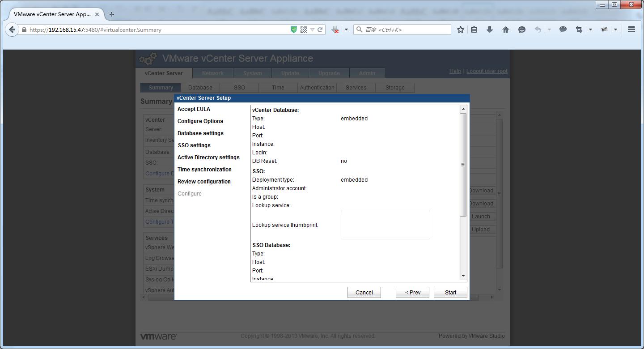
Task: Switch to the Upgrade tab
Action: tap(329, 73)
